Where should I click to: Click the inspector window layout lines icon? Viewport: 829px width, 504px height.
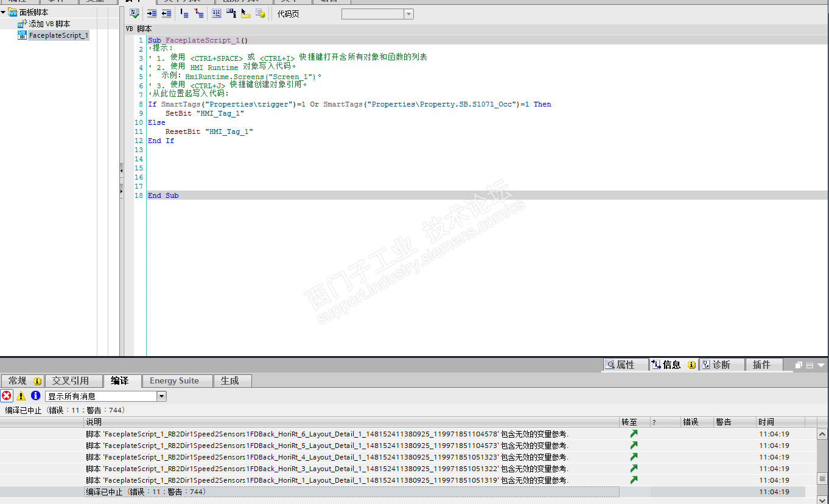[810, 365]
